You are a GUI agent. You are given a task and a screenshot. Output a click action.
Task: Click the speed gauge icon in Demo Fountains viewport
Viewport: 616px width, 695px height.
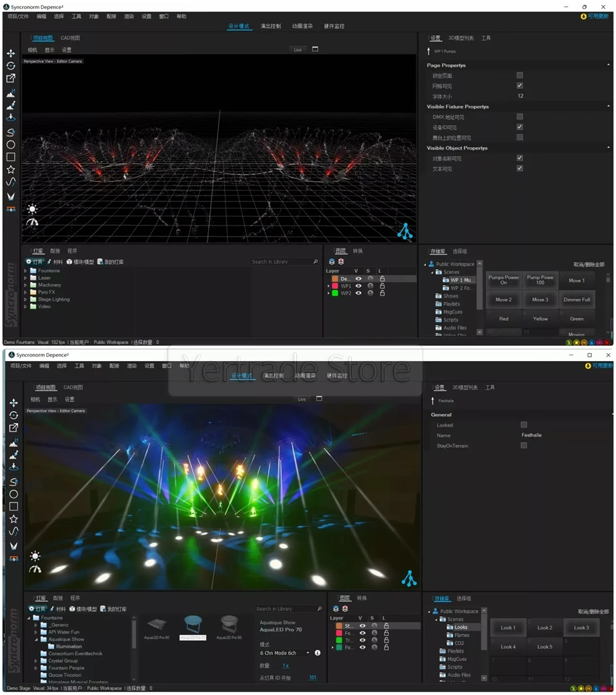pos(33,222)
